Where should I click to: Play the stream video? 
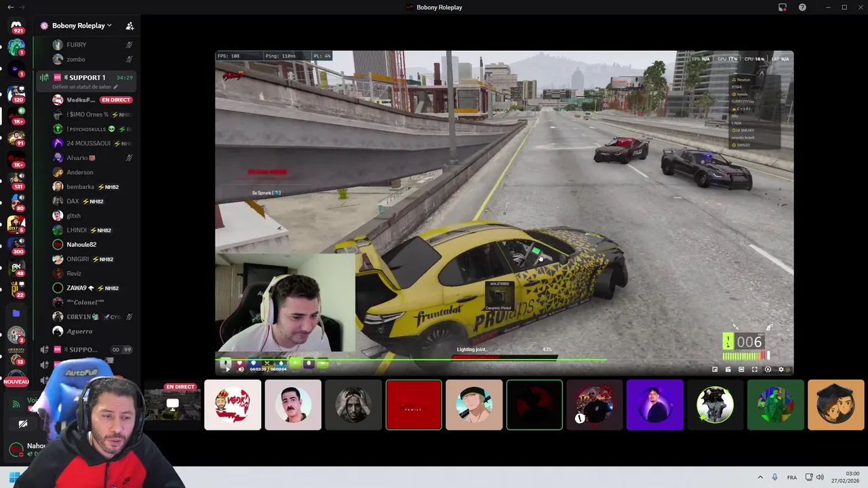point(226,369)
